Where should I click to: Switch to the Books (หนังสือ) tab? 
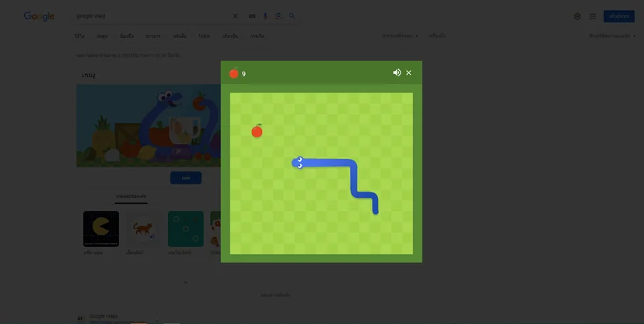180,36
